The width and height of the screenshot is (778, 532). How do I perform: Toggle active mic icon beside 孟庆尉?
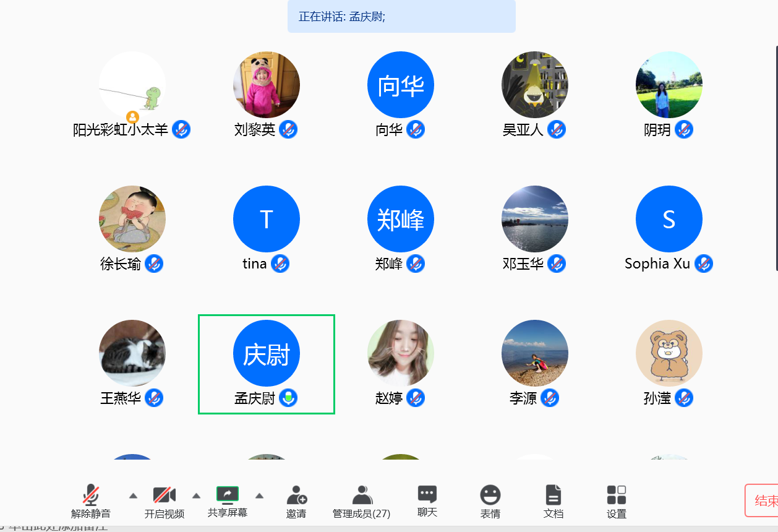(288, 398)
